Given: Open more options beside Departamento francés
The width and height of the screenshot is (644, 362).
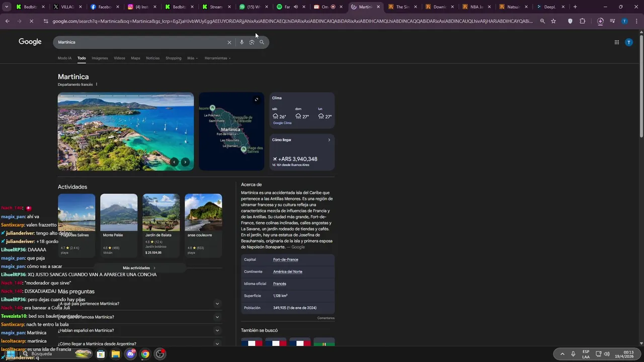Looking at the screenshot, I should [97, 84].
